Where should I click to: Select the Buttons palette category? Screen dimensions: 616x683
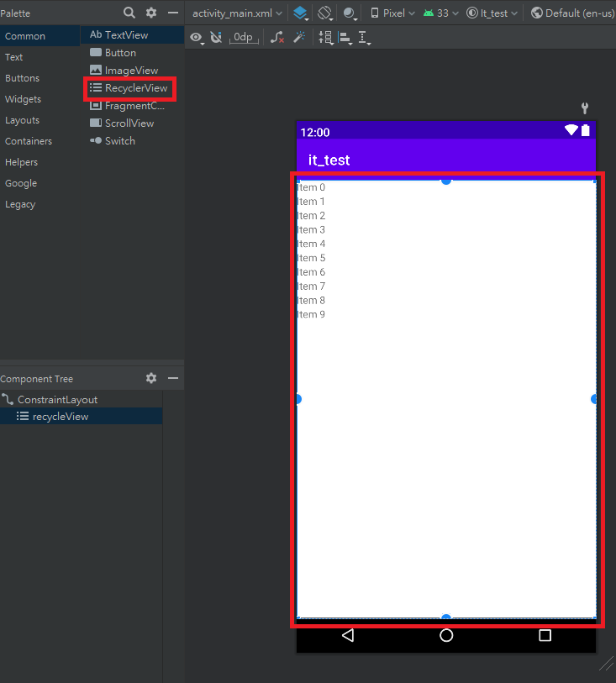[40, 78]
